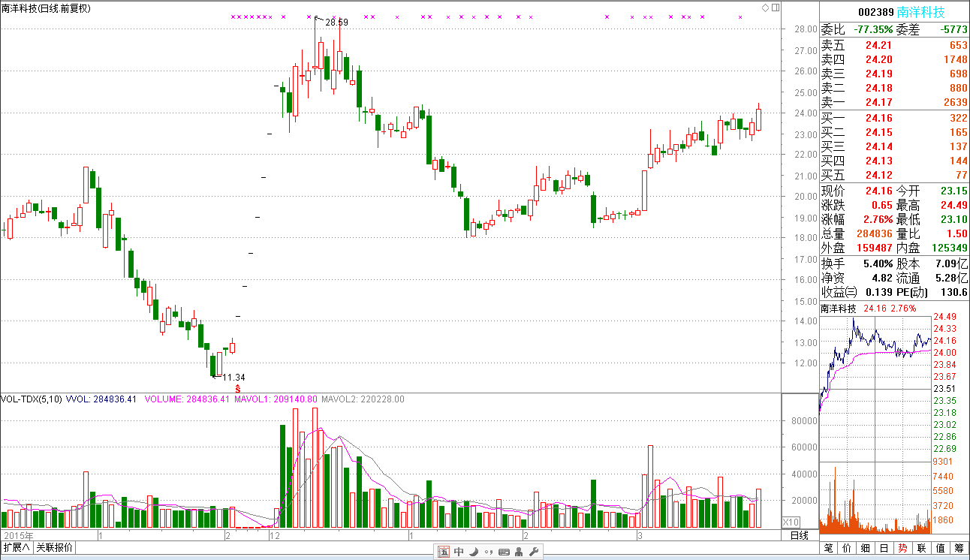Click the high price label 28.59
This screenshot has width=970, height=560.
coord(336,23)
